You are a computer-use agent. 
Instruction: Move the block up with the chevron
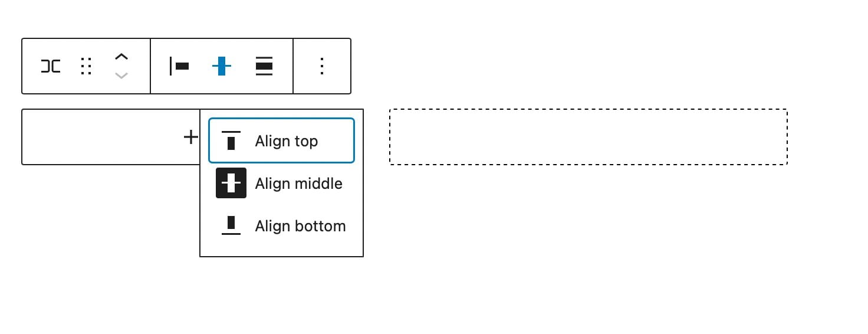[x=121, y=57]
